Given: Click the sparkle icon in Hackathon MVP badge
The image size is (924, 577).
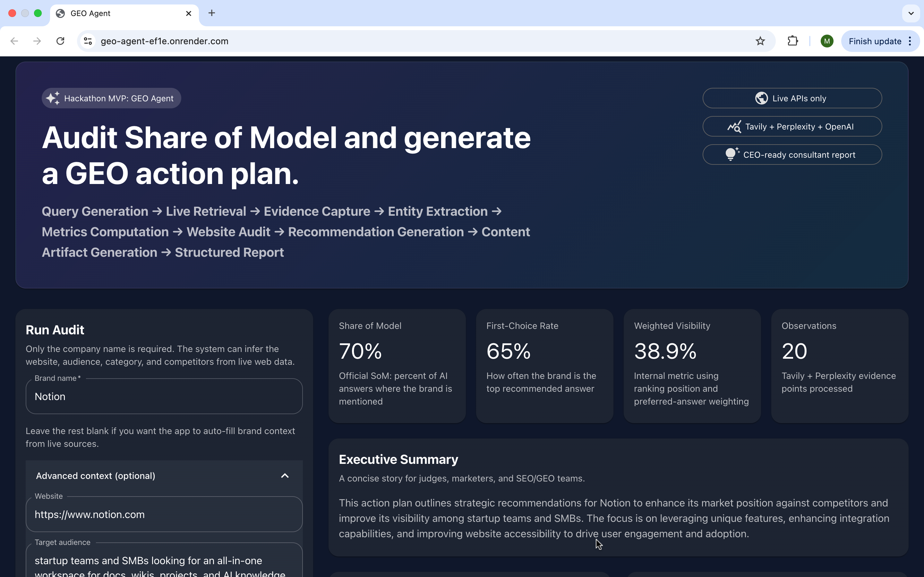Looking at the screenshot, I should [x=53, y=98].
